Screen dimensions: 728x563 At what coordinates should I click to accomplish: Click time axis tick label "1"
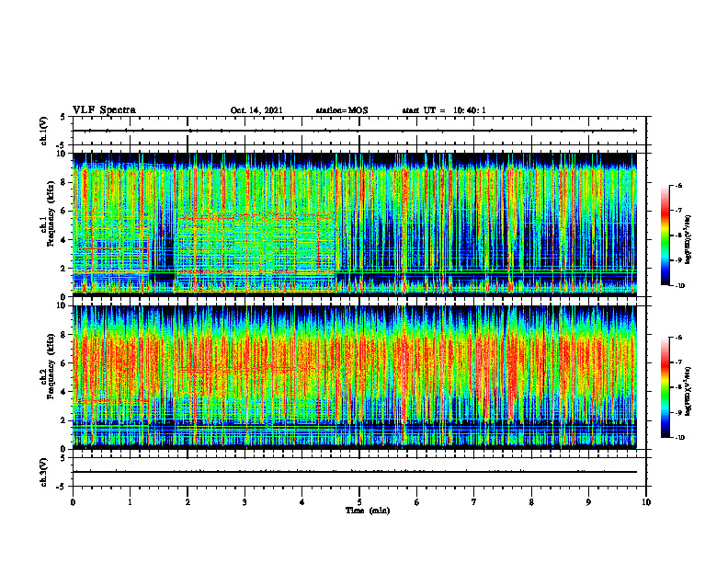[x=130, y=502]
